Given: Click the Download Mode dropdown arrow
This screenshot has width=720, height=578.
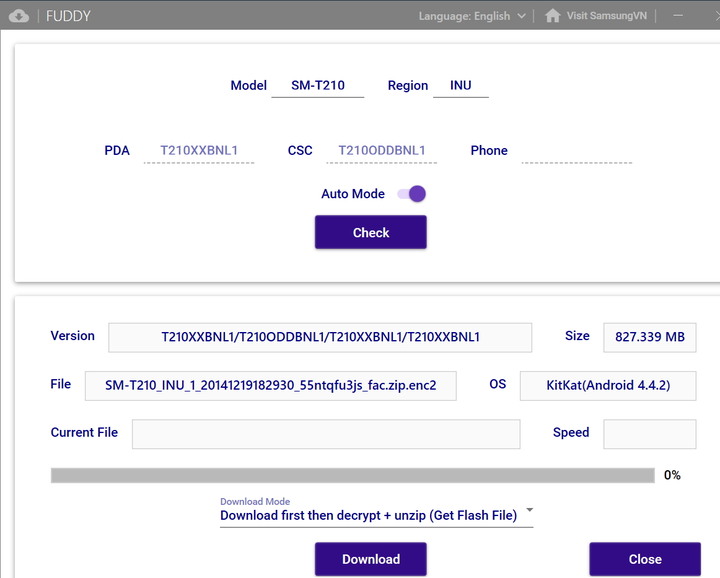Looking at the screenshot, I should point(529,510).
